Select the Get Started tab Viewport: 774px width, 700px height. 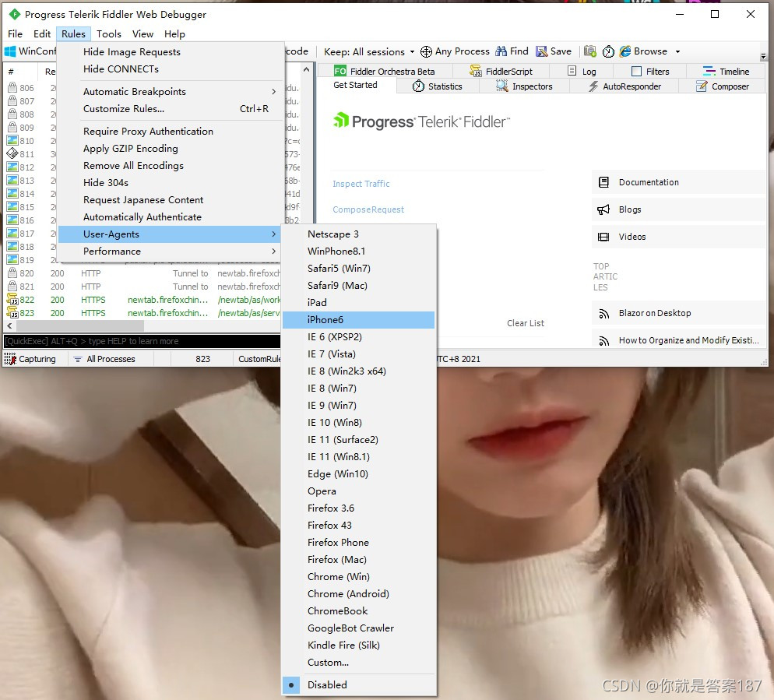coord(355,85)
